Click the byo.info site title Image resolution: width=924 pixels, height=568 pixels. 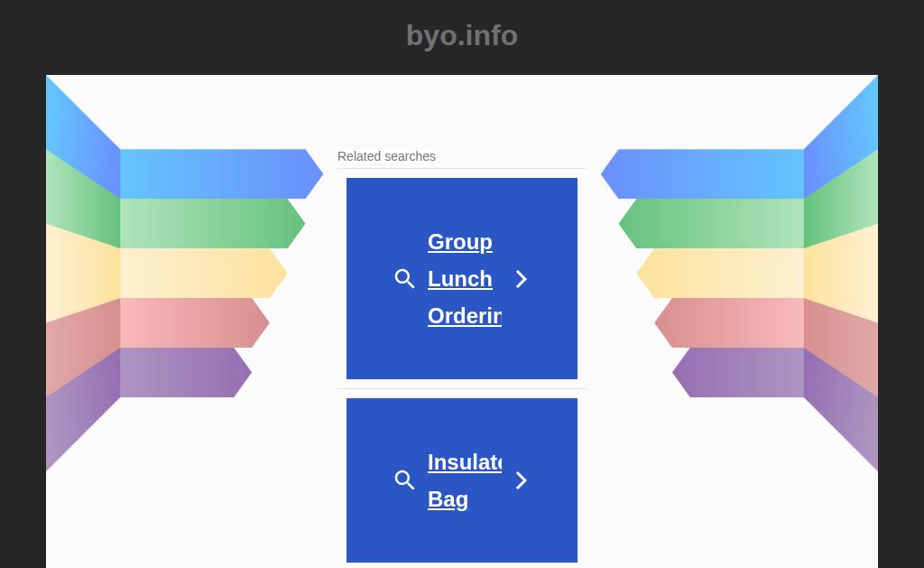[x=462, y=35]
